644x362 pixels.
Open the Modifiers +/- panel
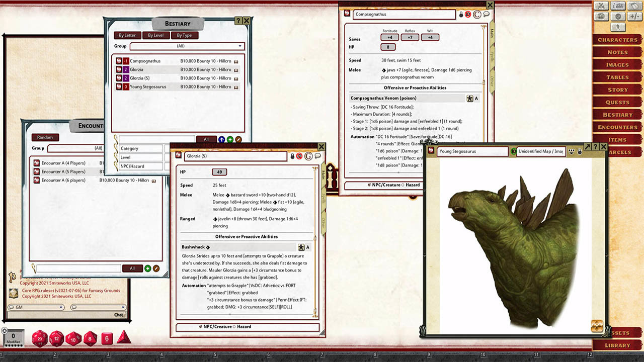click(633, 16)
